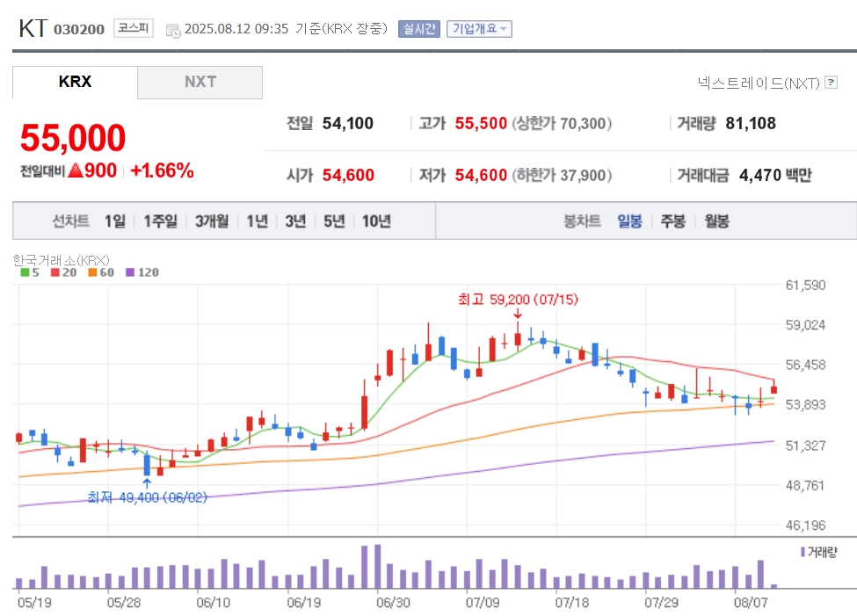Viewport: 857px width, 616px height.
Task: Click the 코스피 market badge
Action: point(134,28)
